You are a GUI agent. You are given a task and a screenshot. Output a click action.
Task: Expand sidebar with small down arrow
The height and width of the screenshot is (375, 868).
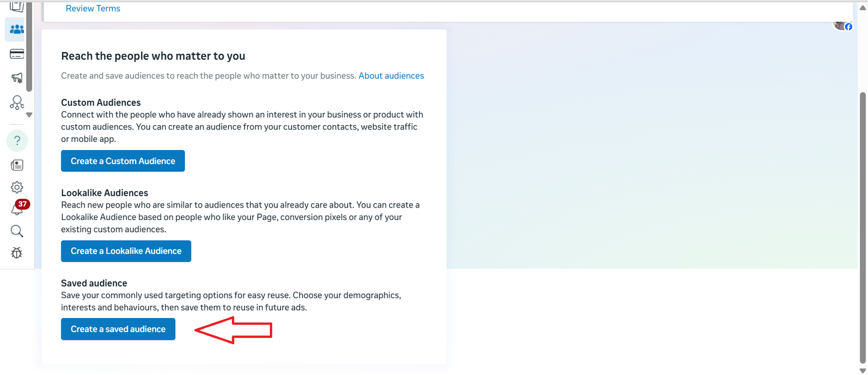[x=29, y=115]
